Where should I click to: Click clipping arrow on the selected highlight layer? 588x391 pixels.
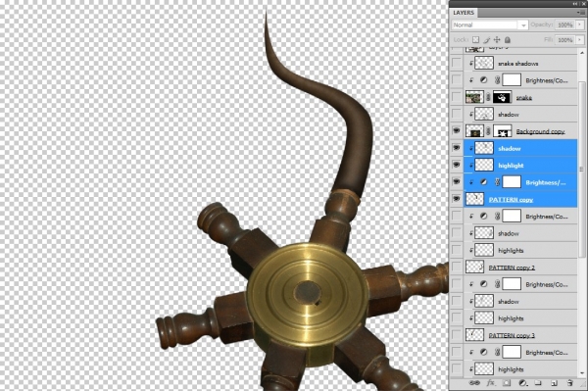pos(471,166)
